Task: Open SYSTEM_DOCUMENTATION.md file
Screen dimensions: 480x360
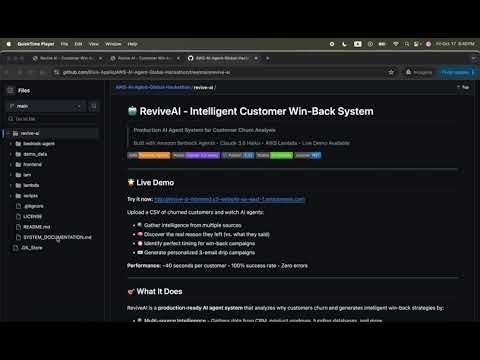Action: point(57,237)
